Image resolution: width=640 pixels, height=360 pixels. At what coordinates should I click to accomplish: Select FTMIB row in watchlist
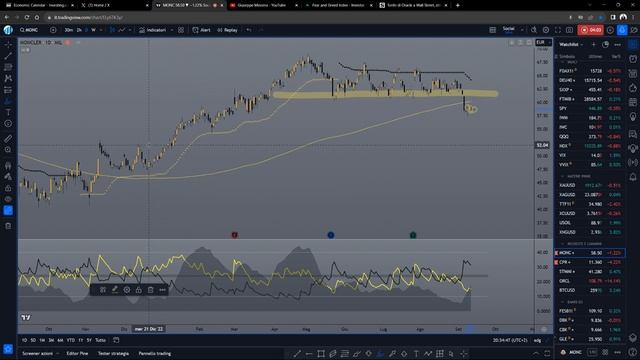pyautogui.click(x=590, y=99)
